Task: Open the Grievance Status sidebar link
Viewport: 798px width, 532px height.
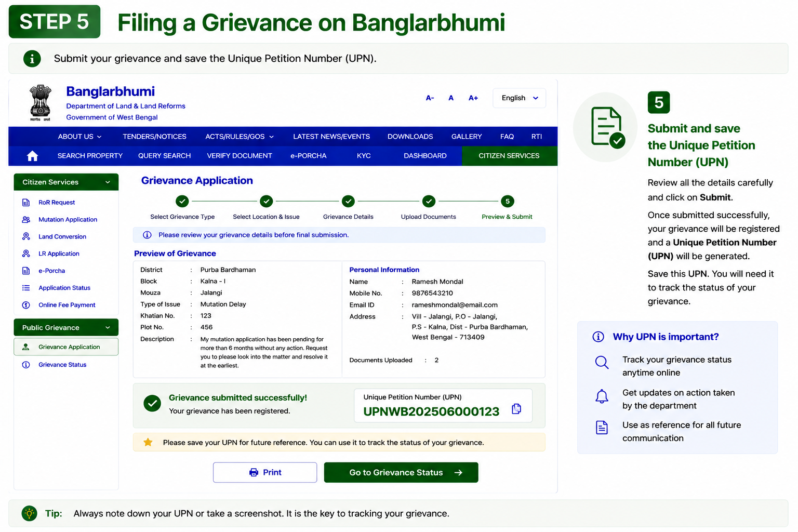Action: coord(62,365)
